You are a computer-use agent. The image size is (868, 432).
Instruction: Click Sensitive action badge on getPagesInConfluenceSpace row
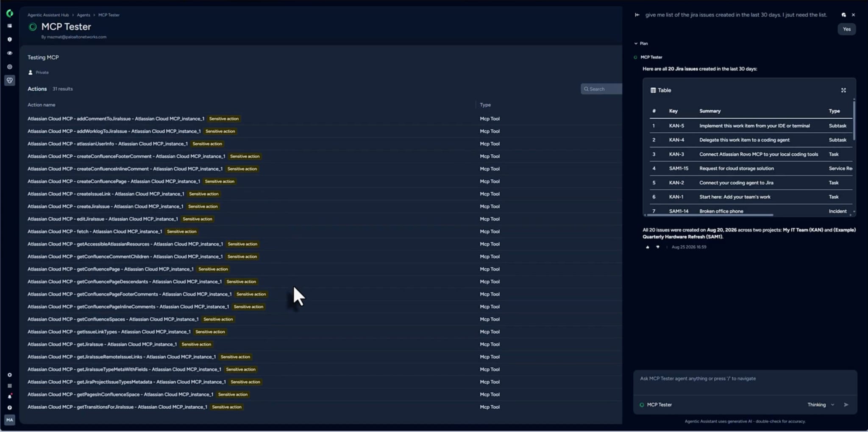233,395
